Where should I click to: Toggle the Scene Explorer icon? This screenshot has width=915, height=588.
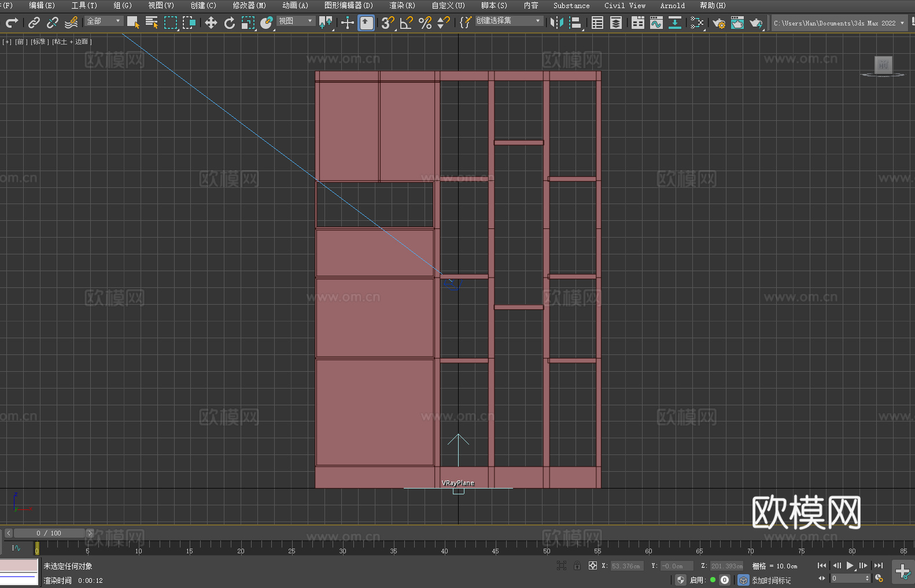(x=597, y=23)
